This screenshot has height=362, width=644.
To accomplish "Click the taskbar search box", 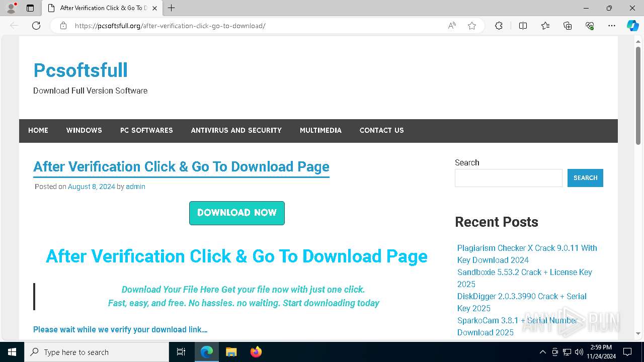I will tap(97, 352).
